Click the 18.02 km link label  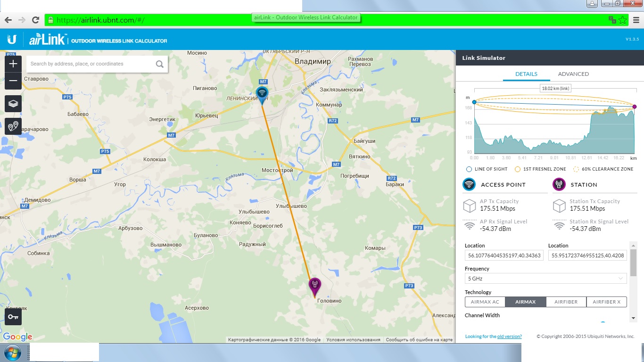pyautogui.click(x=556, y=88)
